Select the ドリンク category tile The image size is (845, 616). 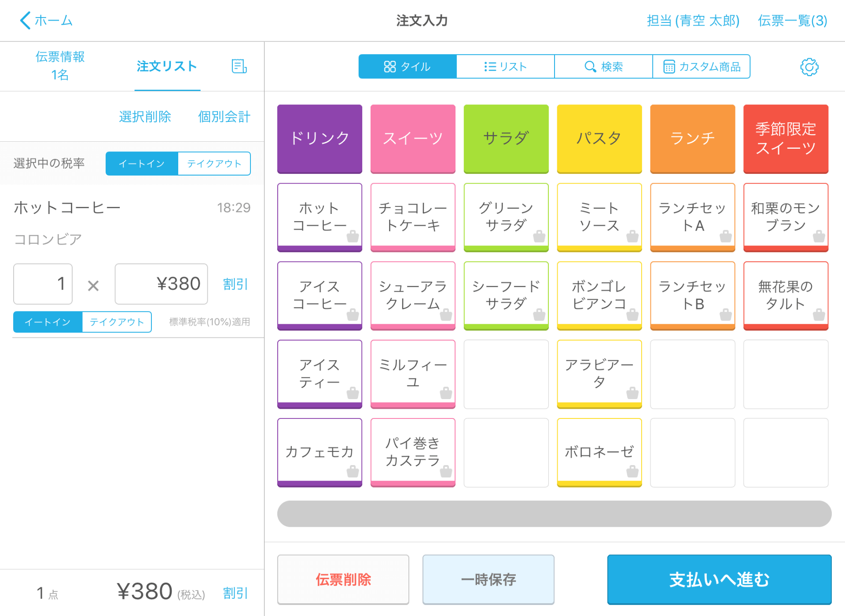(x=320, y=139)
